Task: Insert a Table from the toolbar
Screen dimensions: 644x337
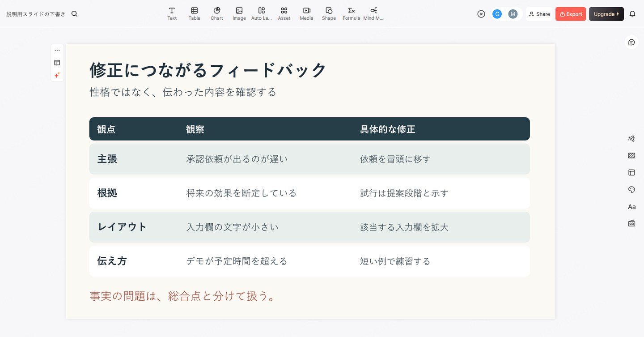Action: point(194,14)
